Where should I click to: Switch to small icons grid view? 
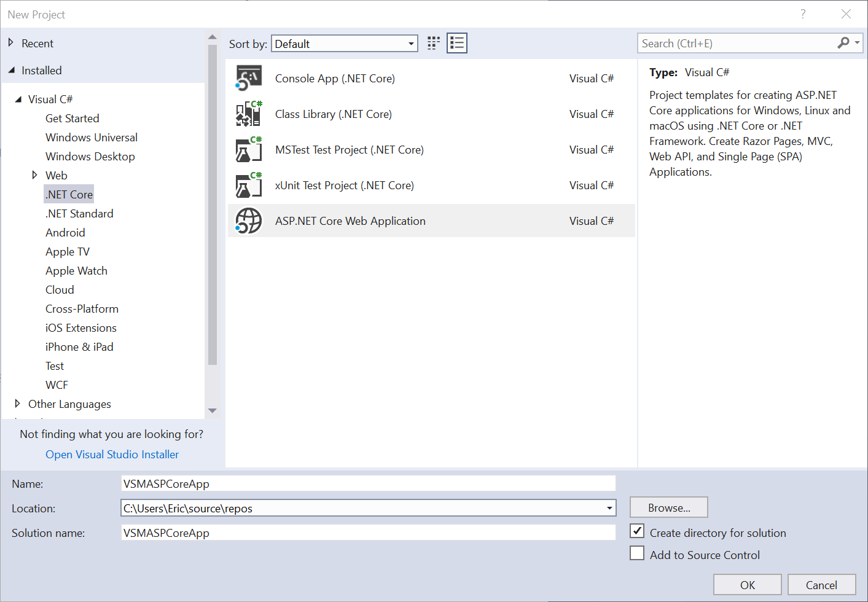click(434, 43)
